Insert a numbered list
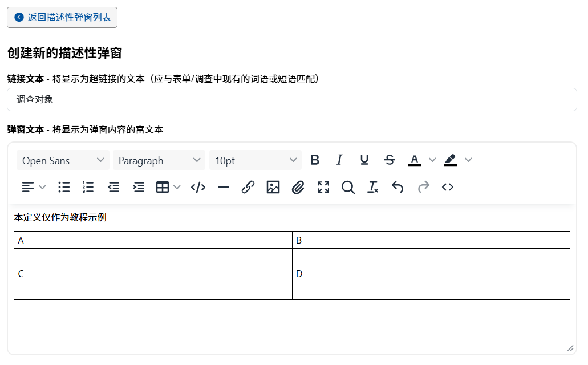 pos(88,187)
